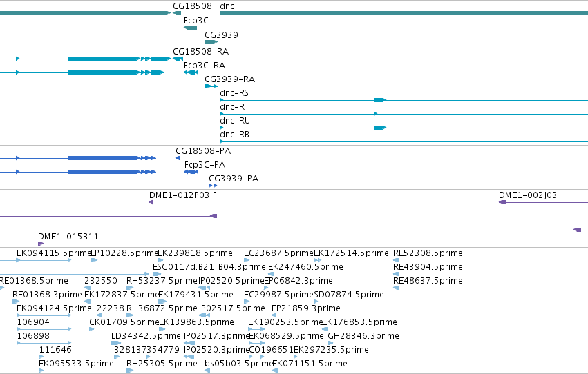Viewport: 588px width, 374px height.
Task: Click the teal Fcp3C gene arrow glyph
Action: point(191,28)
